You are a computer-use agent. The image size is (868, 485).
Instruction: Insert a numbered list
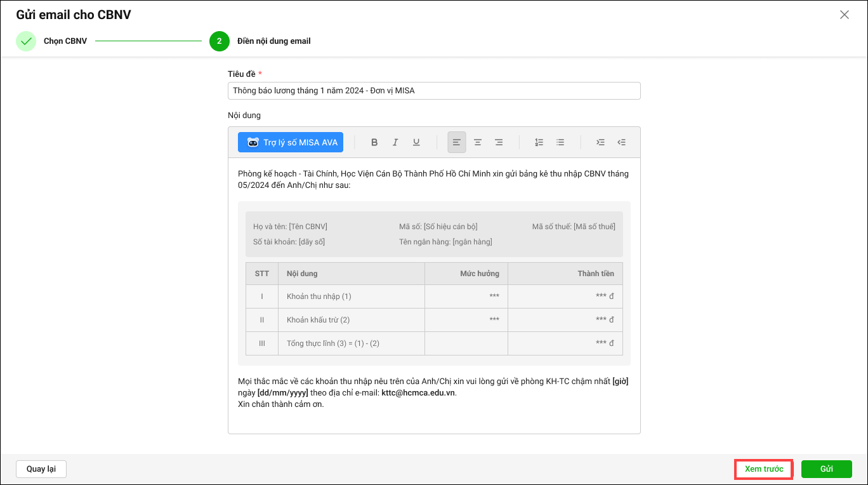pos(539,142)
